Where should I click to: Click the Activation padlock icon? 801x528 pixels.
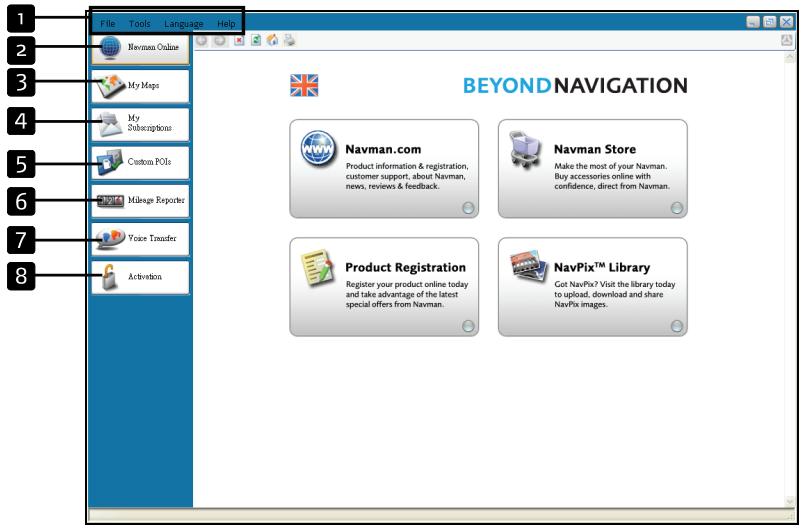coord(109,277)
